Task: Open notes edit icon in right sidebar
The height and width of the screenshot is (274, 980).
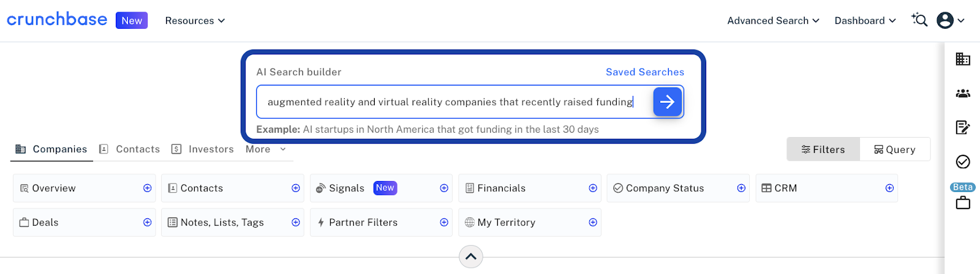Action: [963, 127]
